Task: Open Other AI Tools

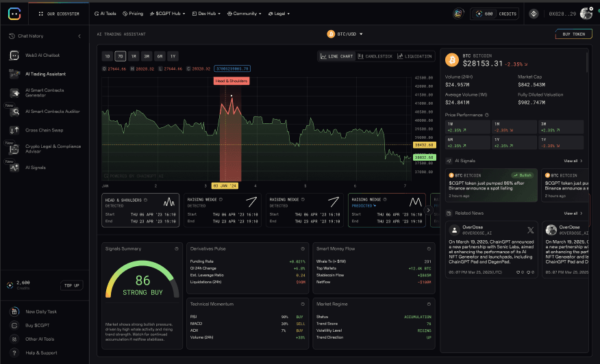Action: [40, 339]
